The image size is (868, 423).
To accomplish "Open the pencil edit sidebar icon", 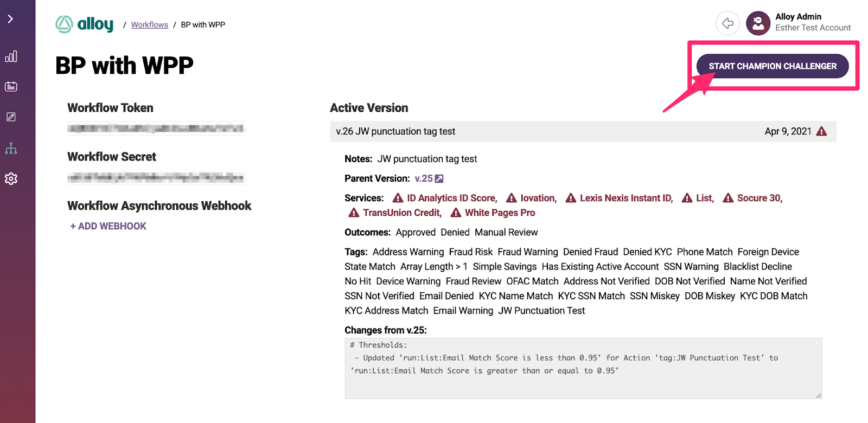I will [x=11, y=117].
